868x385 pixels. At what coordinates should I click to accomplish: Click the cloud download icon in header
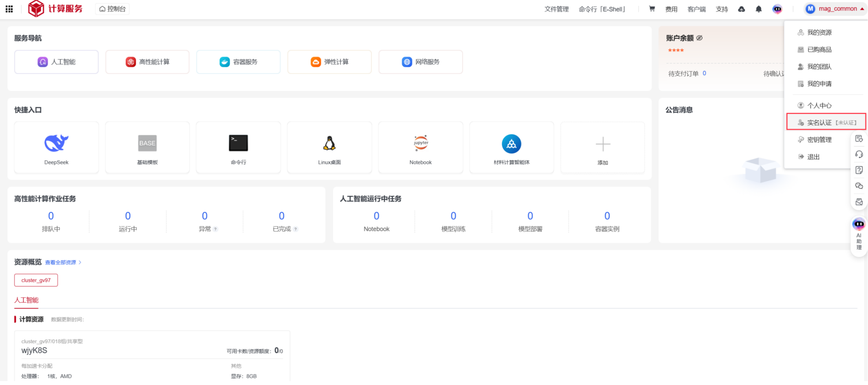741,9
